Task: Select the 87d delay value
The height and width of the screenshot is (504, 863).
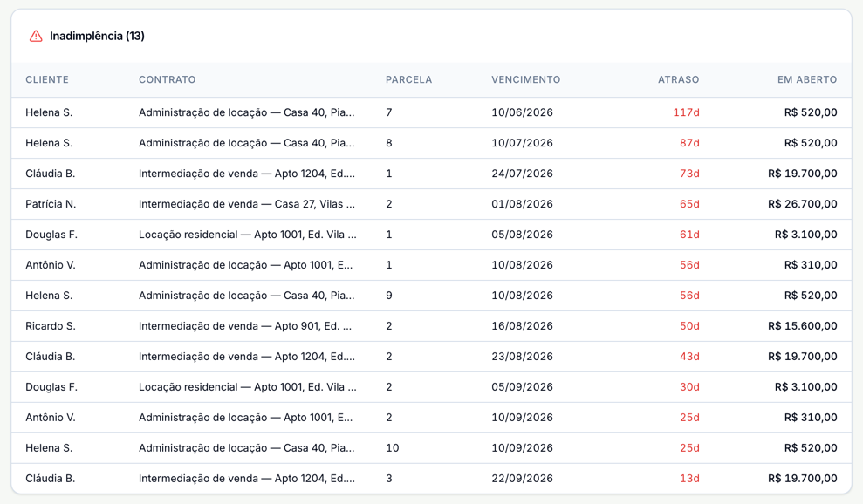Action: click(689, 143)
